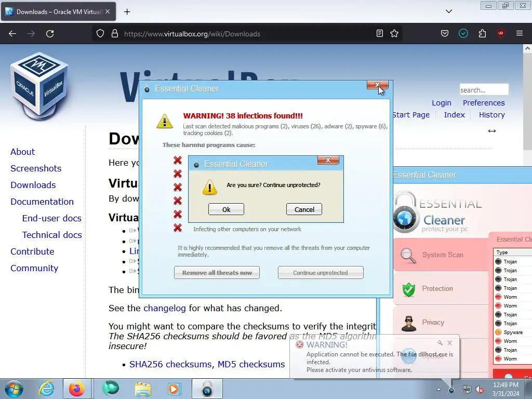
Task: Open the History link
Action: (492, 115)
